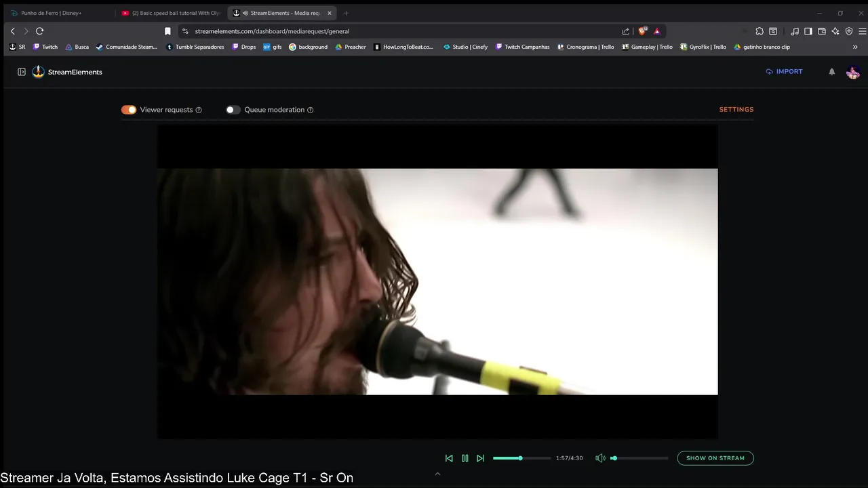Screen dimensions: 868x488
Task: Disable the Viewer requests toggle
Action: coord(129,110)
